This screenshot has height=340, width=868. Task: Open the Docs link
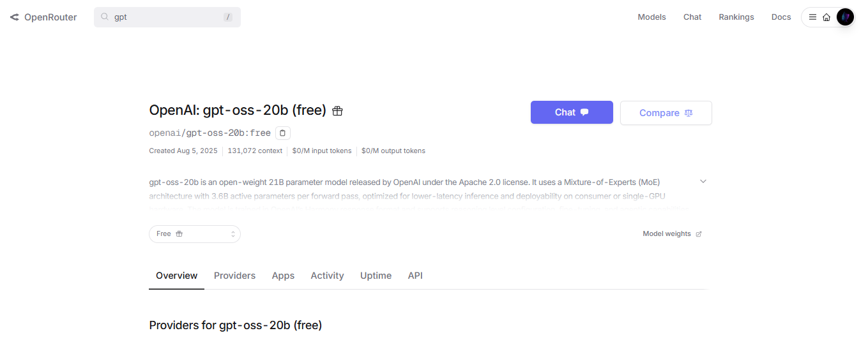[781, 17]
